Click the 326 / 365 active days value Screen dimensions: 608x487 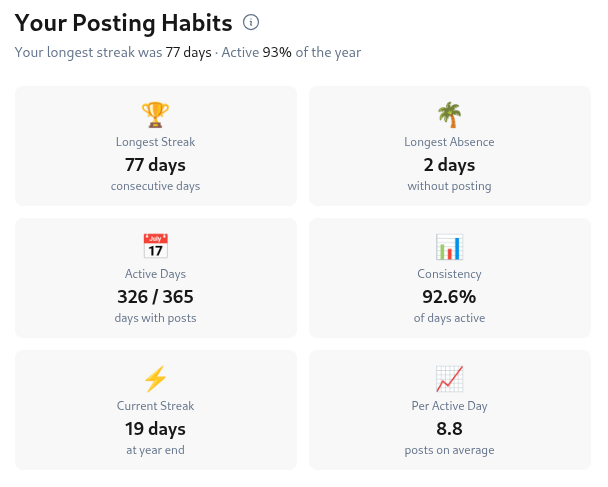click(155, 297)
